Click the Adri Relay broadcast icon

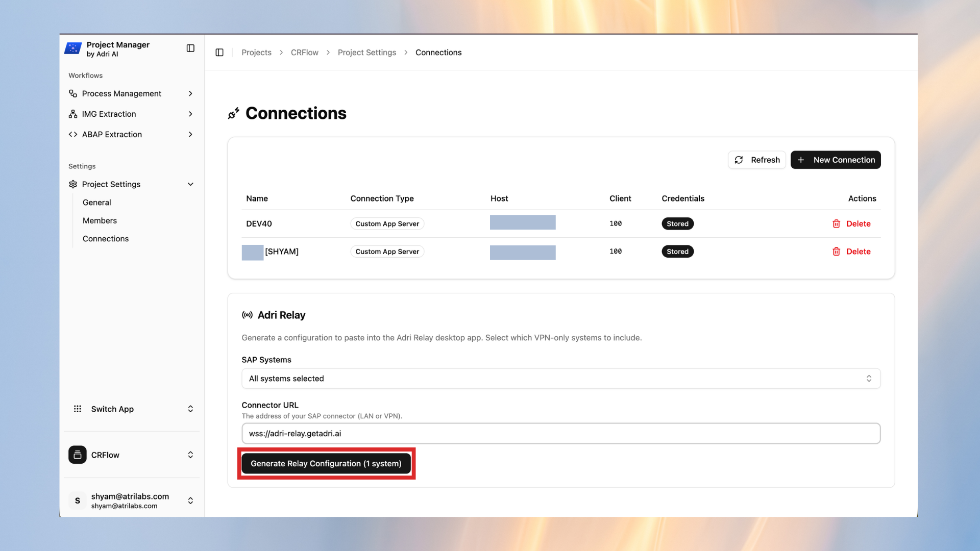tap(248, 315)
